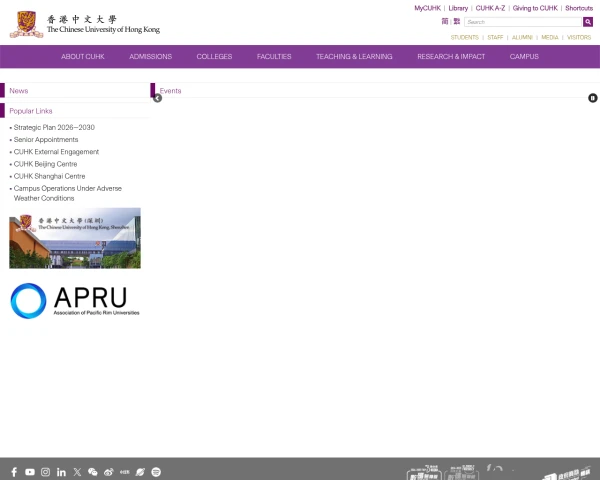The image size is (600, 480).
Task: Open the CUHK A-Z link
Action: (x=490, y=8)
